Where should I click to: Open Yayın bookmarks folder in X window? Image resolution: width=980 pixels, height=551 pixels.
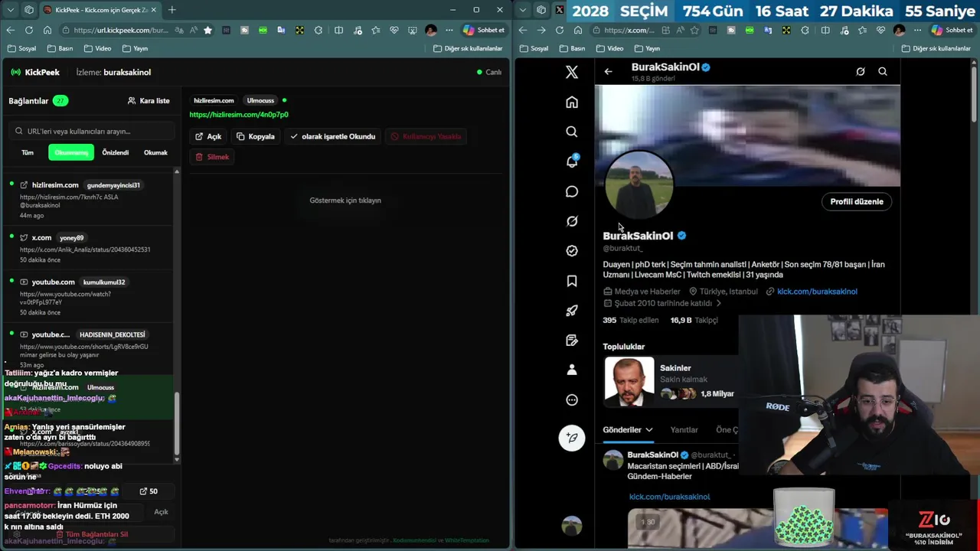pyautogui.click(x=647, y=48)
